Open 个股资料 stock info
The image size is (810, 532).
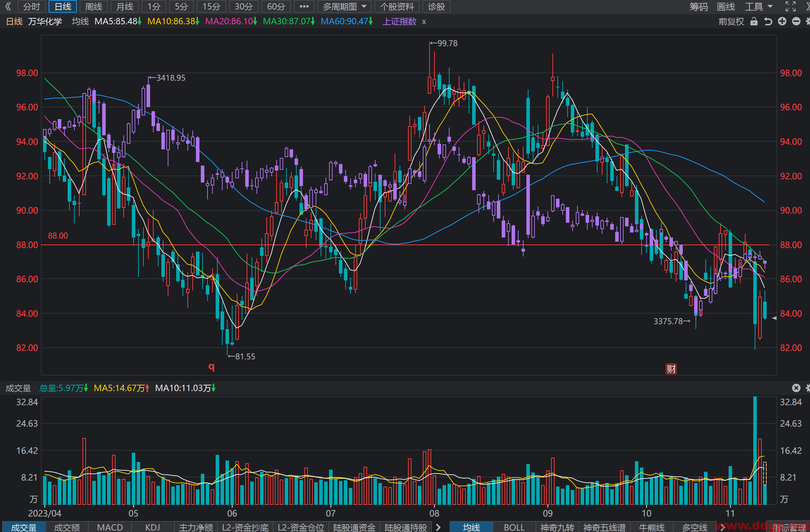pyautogui.click(x=397, y=6)
